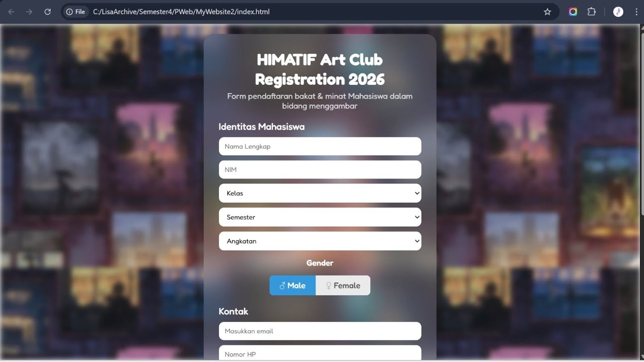Select the Male gender option
This screenshot has width=644, height=362.
292,285
